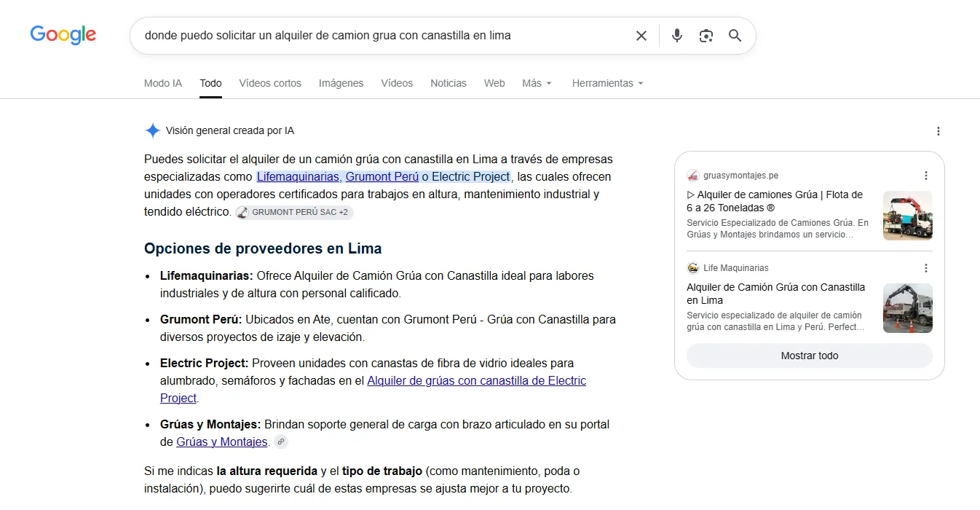Viewport: 980px width, 510px height.
Task: Click link icon after Grúas y Montajes
Action: 281,442
